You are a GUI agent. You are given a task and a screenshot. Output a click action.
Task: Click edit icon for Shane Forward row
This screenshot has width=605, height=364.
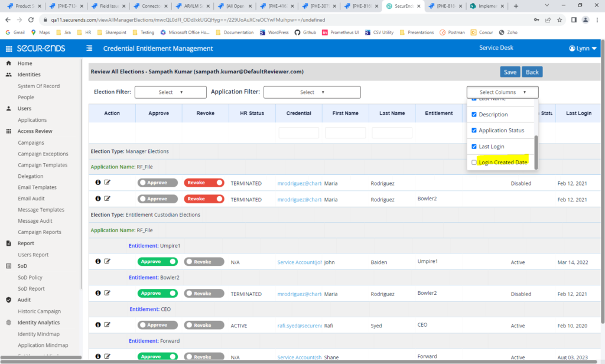pyautogui.click(x=108, y=356)
